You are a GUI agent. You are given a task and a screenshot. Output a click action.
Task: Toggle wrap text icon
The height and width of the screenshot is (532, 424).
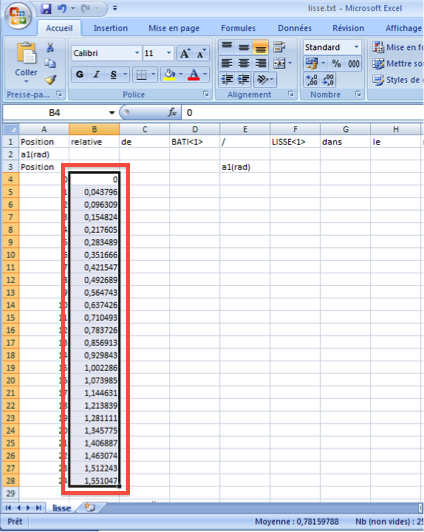[280, 47]
